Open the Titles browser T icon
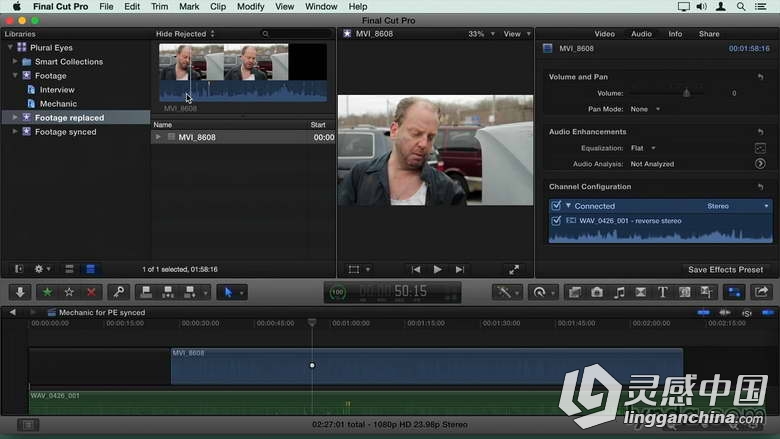 (663, 292)
